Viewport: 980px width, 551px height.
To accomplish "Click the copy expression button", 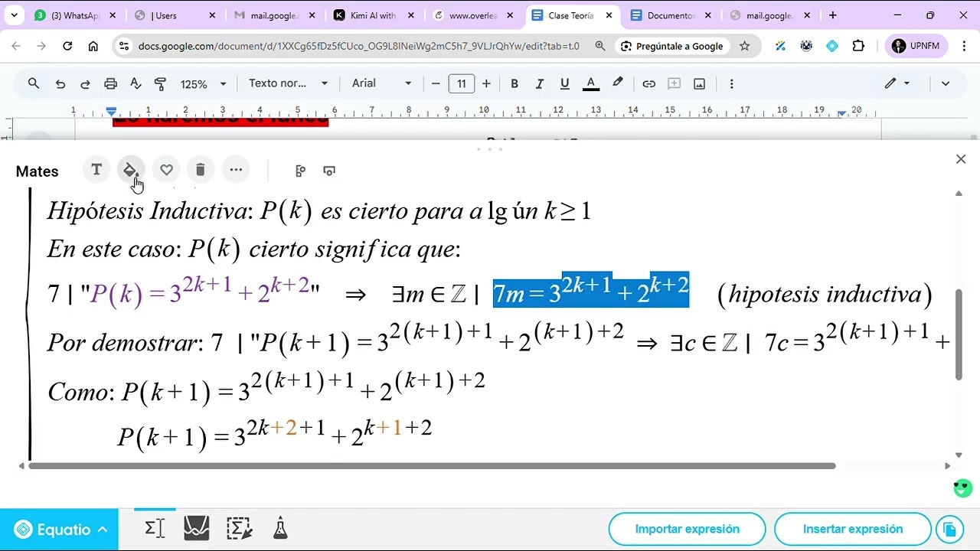I will (x=949, y=529).
